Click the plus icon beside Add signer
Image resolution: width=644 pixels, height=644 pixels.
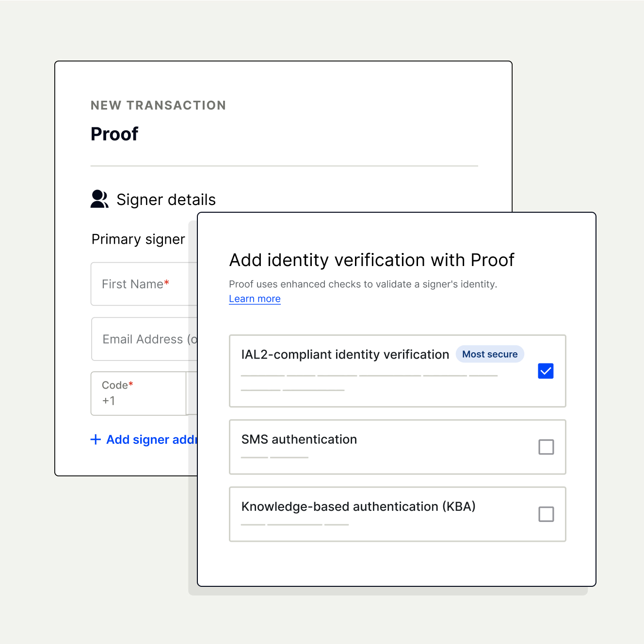pyautogui.click(x=96, y=440)
